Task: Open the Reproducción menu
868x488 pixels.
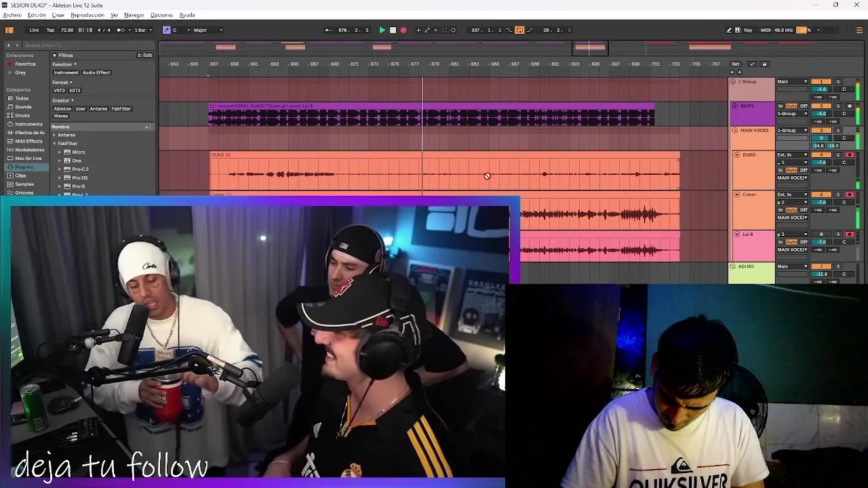Action: point(87,15)
